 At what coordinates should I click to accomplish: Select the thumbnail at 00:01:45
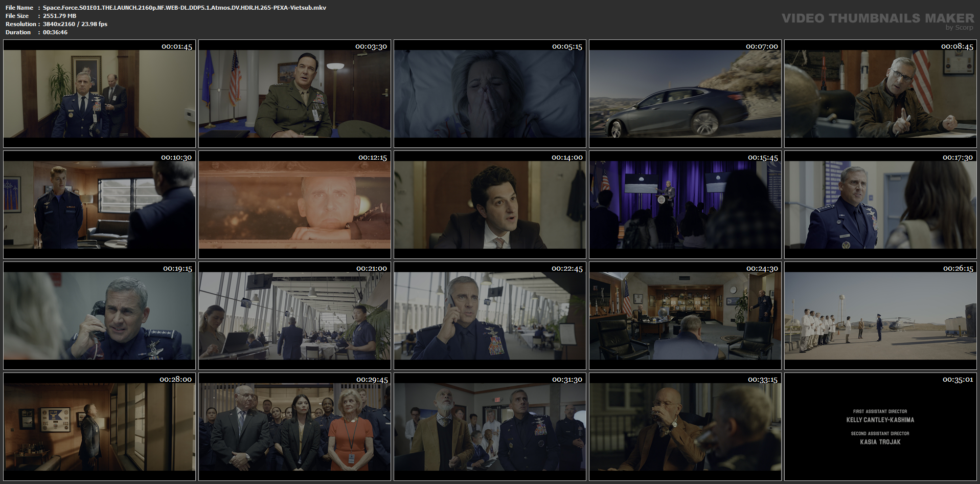click(x=99, y=94)
